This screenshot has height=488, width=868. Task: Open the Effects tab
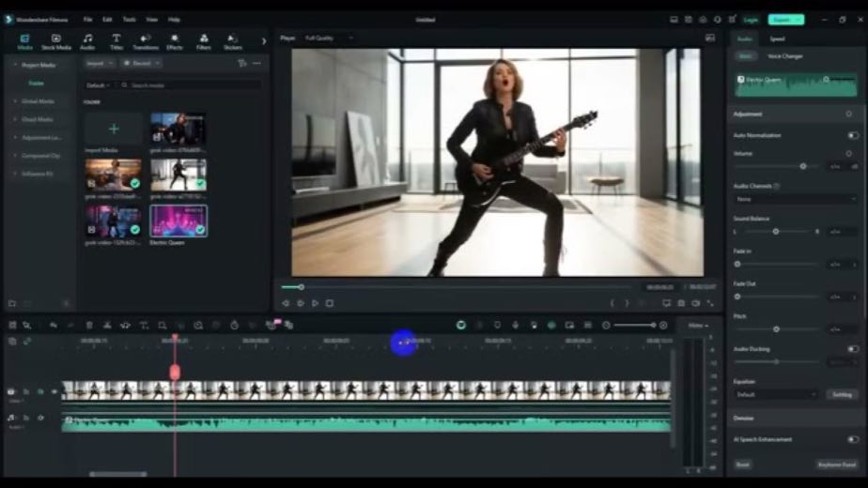175,41
